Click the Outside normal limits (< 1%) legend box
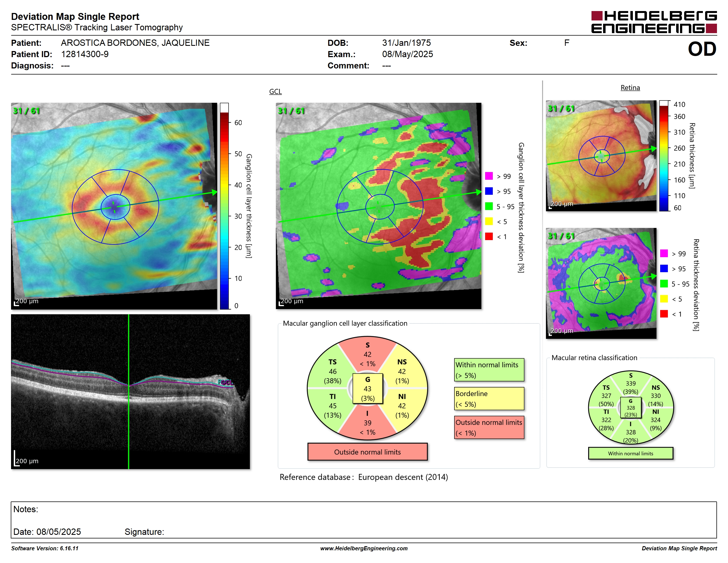The height and width of the screenshot is (563, 728). tap(489, 427)
